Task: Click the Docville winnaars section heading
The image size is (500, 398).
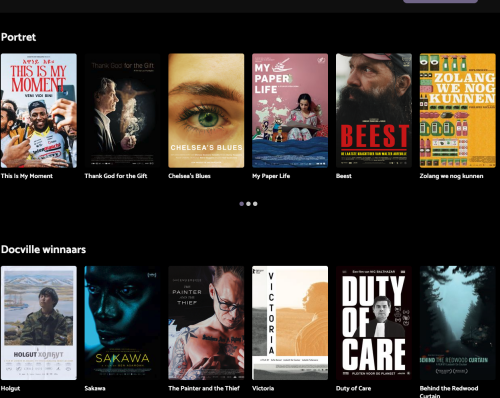Action: [43, 249]
